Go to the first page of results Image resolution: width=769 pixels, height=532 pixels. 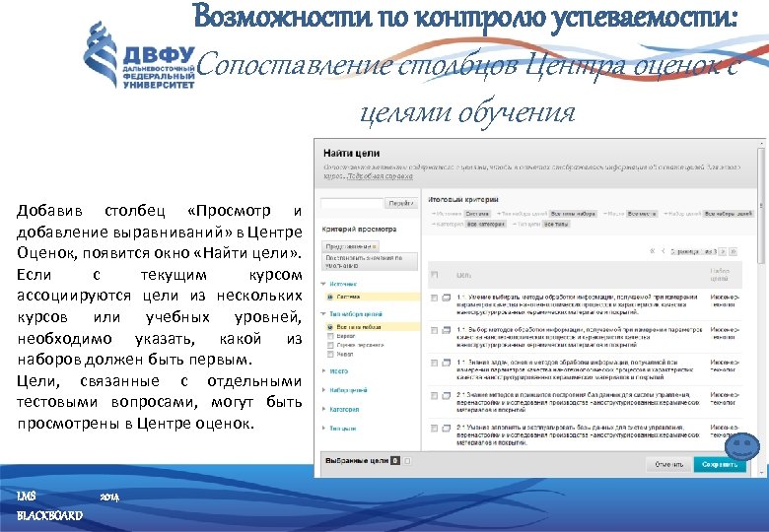tap(653, 251)
